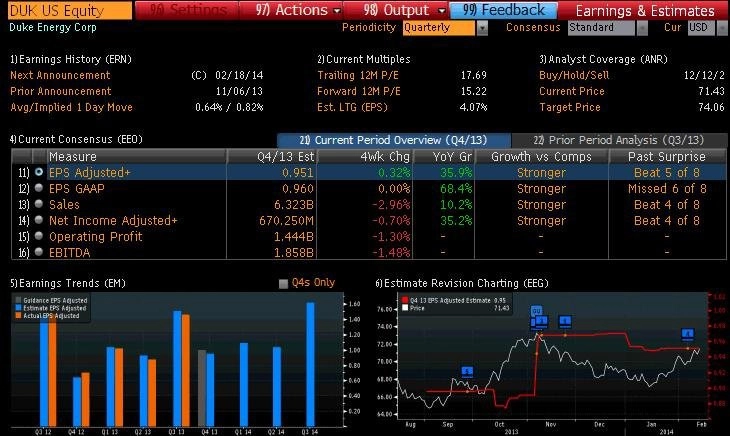Enable the Q4s Only checkbox
Viewport: 730px width, 436px height.
click(283, 283)
